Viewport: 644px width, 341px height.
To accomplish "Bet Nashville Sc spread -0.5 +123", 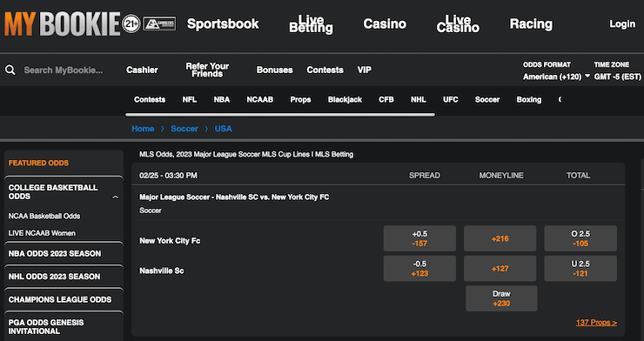I will click(x=419, y=269).
